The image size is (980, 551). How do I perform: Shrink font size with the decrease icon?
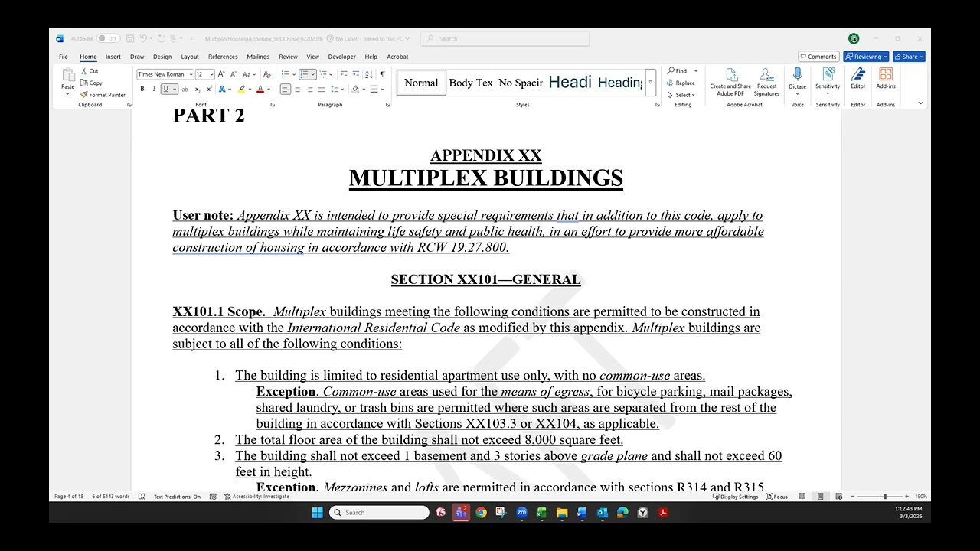[232, 74]
